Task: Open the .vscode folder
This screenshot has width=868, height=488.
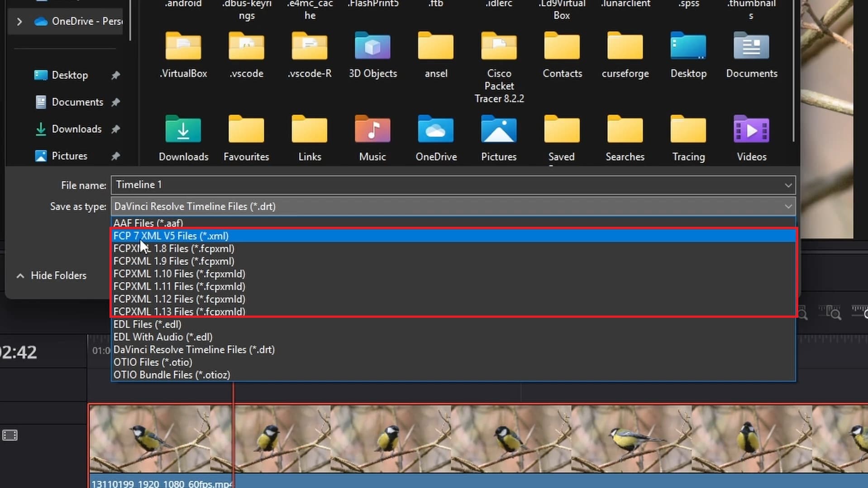Action: (x=246, y=55)
